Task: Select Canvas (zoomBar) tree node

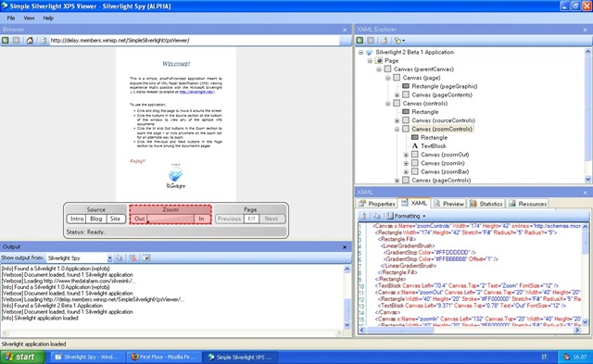Action: point(445,171)
